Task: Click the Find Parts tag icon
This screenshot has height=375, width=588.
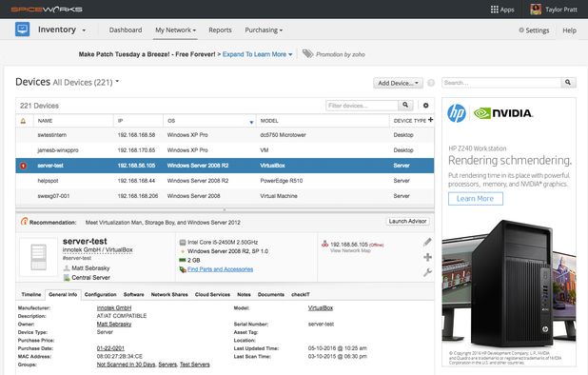Action: coord(183,269)
